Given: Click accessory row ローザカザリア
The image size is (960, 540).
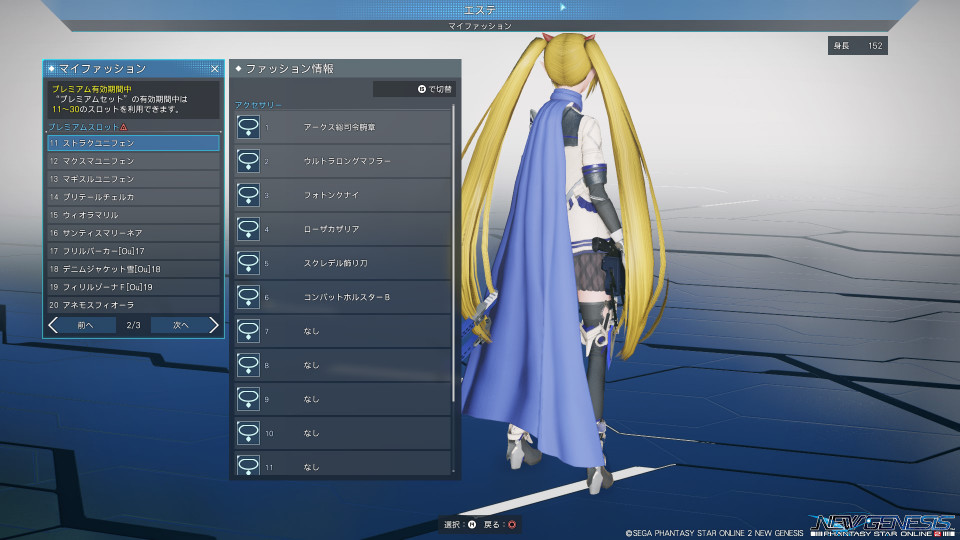Looking at the screenshot, I should click(x=343, y=229).
